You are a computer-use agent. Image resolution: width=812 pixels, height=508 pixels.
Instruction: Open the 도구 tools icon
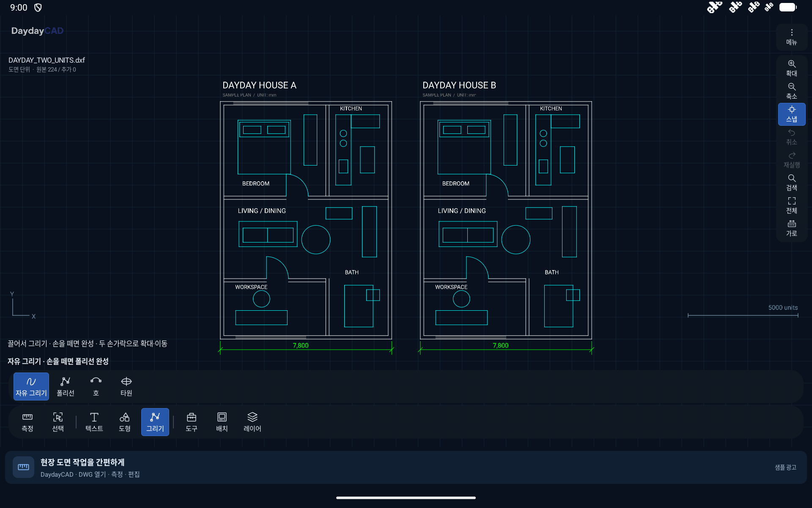(x=192, y=422)
